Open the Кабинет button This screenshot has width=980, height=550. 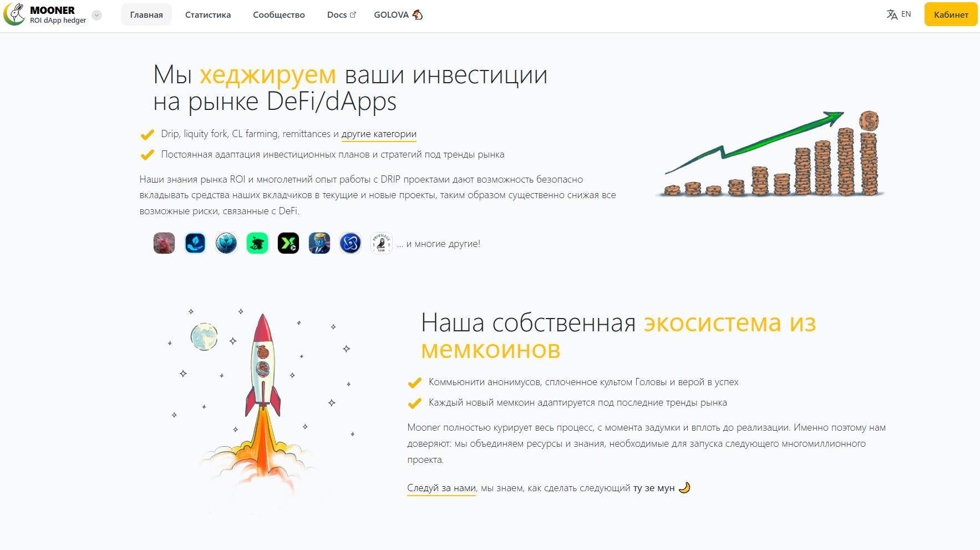point(951,14)
